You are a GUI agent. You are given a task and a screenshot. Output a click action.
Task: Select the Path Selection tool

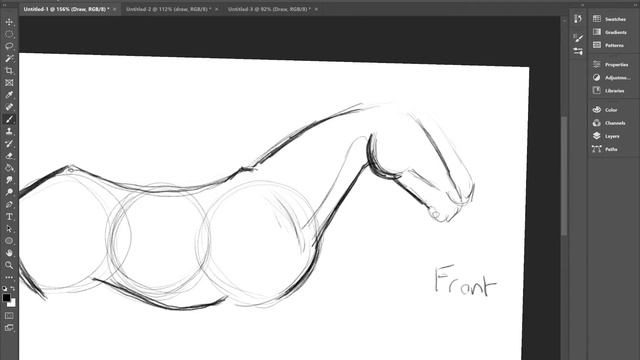click(9, 229)
